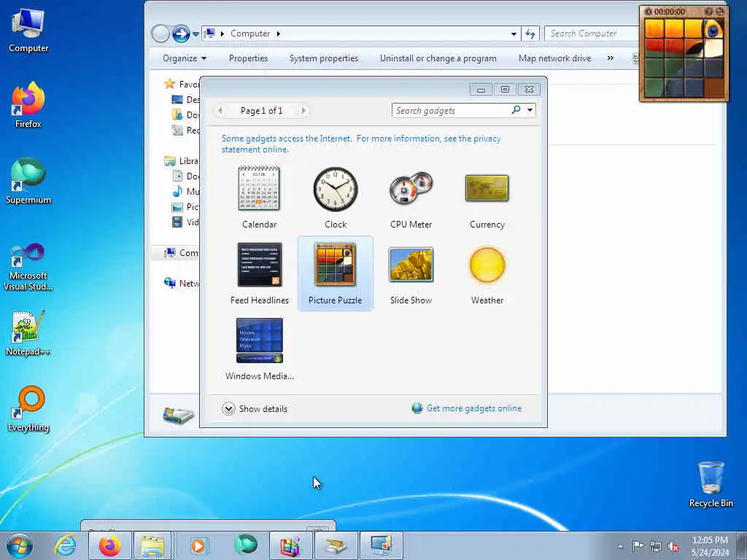Image resolution: width=747 pixels, height=560 pixels.
Task: Click the Search gadgets field
Action: point(452,111)
